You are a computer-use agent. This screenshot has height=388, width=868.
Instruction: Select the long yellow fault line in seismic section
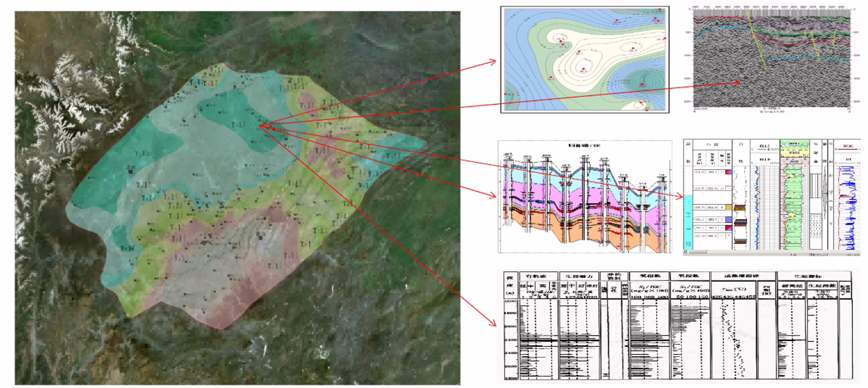tap(757, 42)
